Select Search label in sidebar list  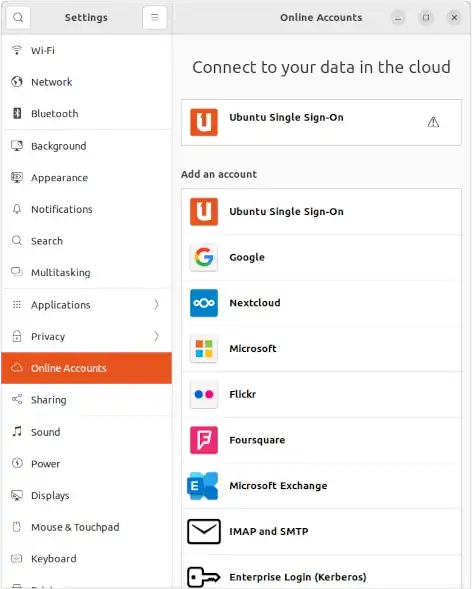pos(47,241)
